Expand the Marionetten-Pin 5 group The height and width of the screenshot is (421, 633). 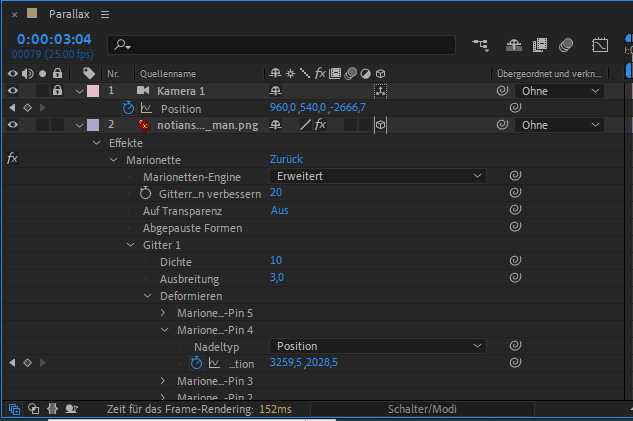pos(165,313)
